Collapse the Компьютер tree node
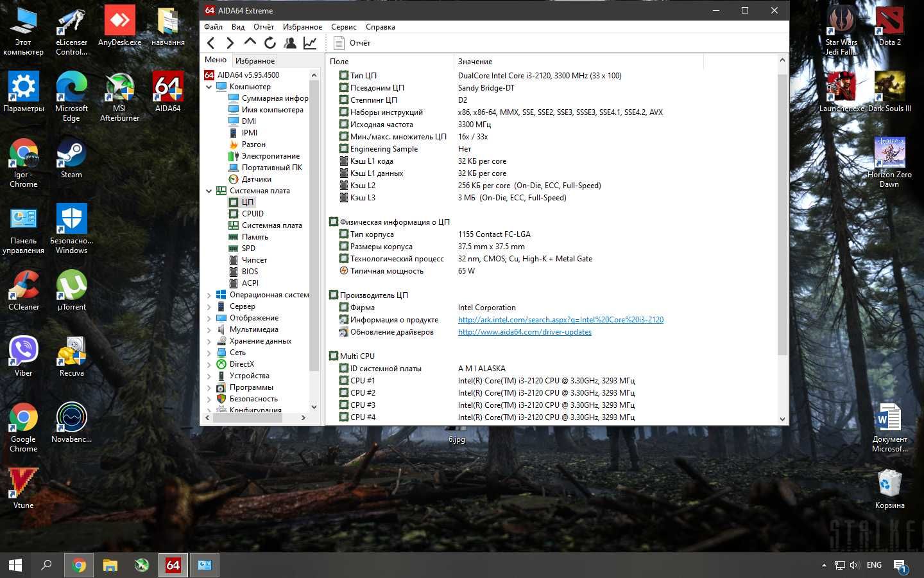This screenshot has height=578, width=924. (209, 87)
